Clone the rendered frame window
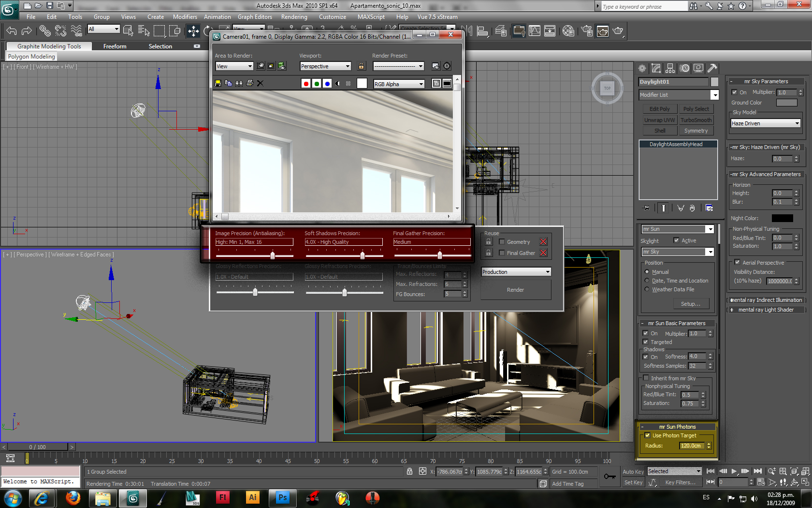This screenshot has height=508, width=812. (x=239, y=83)
